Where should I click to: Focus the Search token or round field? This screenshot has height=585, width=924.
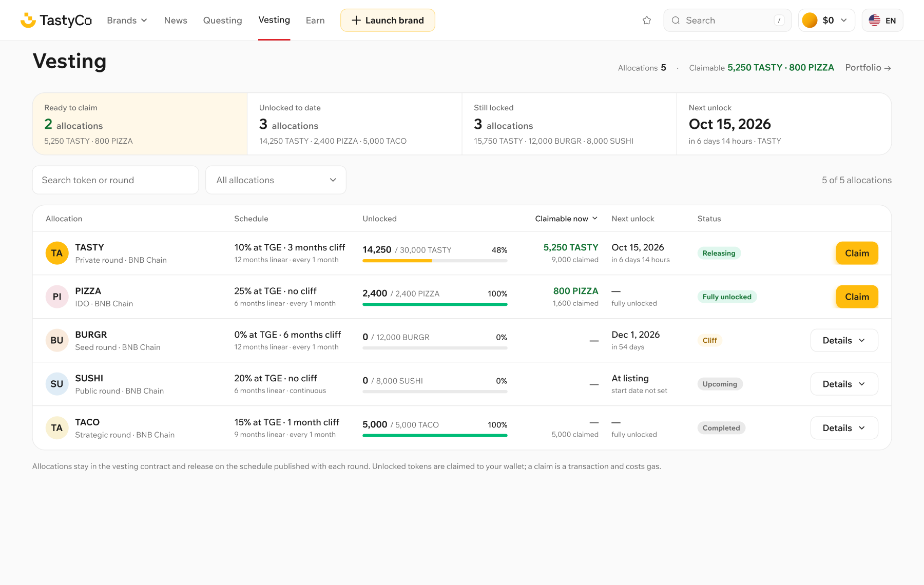pyautogui.click(x=115, y=180)
